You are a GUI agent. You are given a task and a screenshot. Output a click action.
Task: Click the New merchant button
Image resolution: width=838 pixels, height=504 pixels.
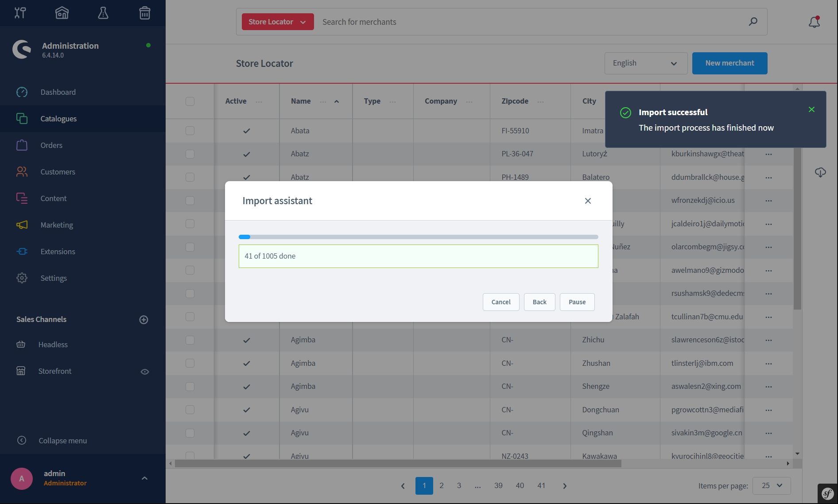pos(729,63)
